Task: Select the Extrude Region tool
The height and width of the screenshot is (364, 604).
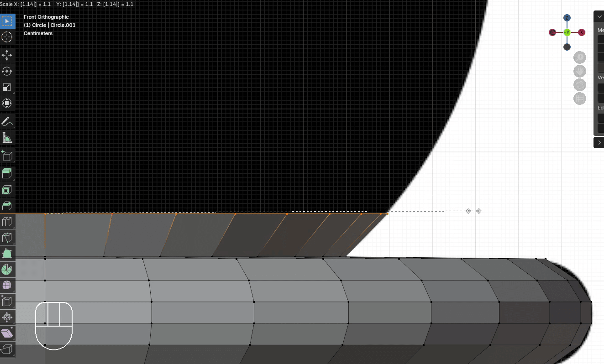Action: point(7,173)
